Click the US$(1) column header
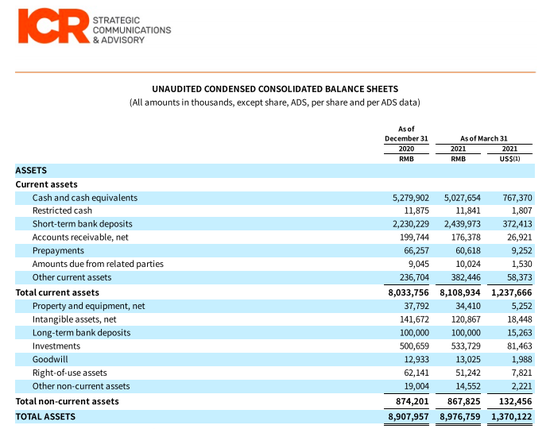This screenshot has width=550, height=429. [x=510, y=159]
